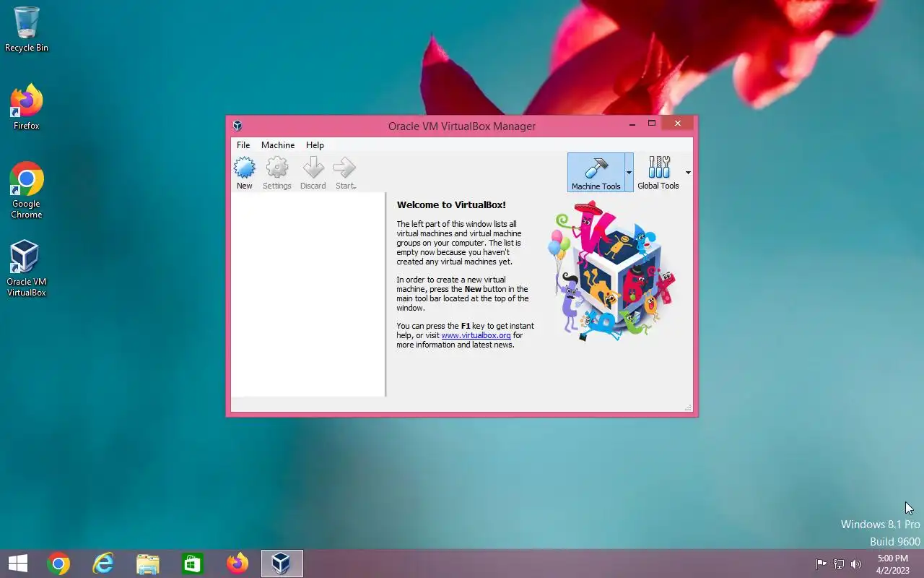This screenshot has height=578, width=924.
Task: Click the Start arrow toolbar icon
Action: (x=345, y=173)
